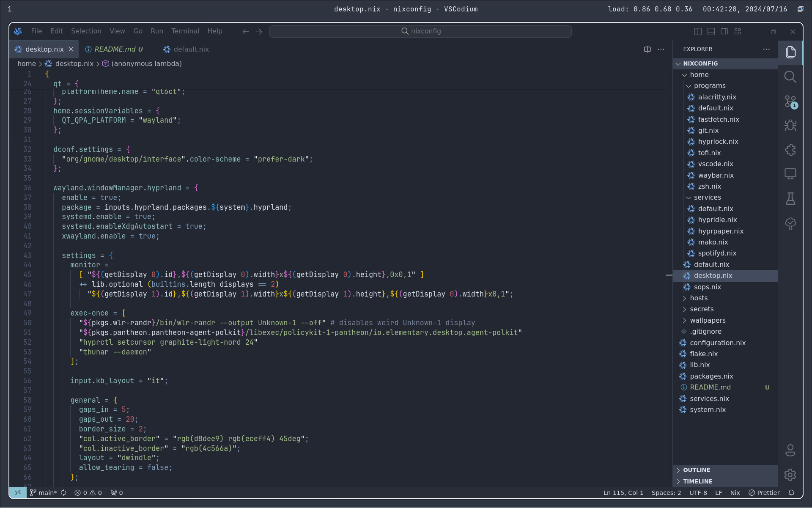Open the Terminal menu
The image size is (812, 508).
click(x=185, y=31)
